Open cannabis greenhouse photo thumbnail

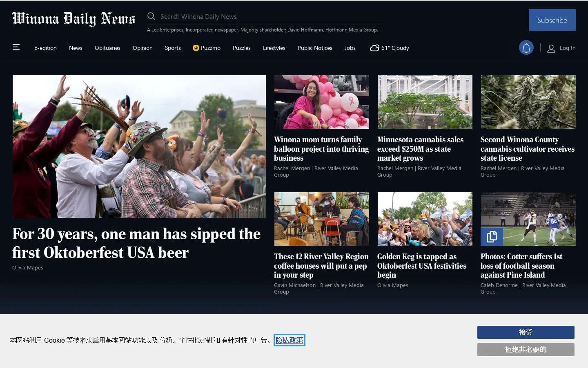click(x=425, y=102)
